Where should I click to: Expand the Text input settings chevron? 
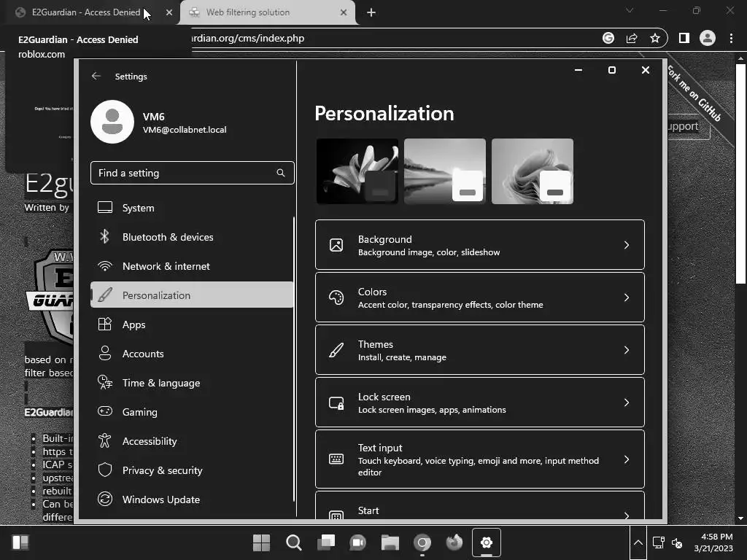point(627,459)
